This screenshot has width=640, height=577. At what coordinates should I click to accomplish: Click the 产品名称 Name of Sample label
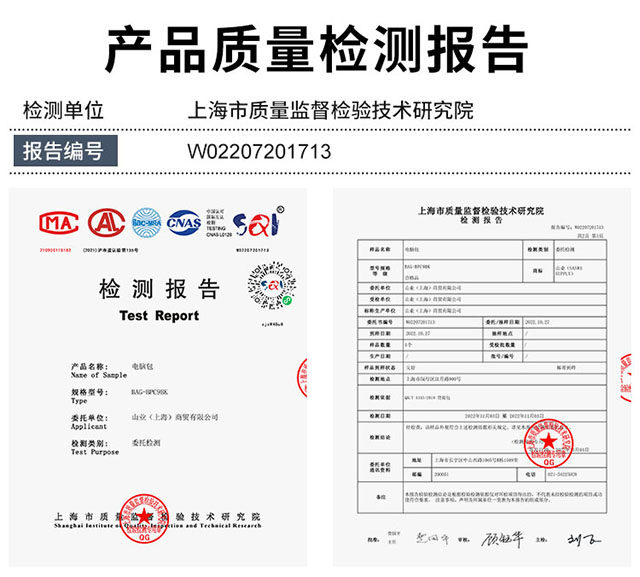(99, 371)
